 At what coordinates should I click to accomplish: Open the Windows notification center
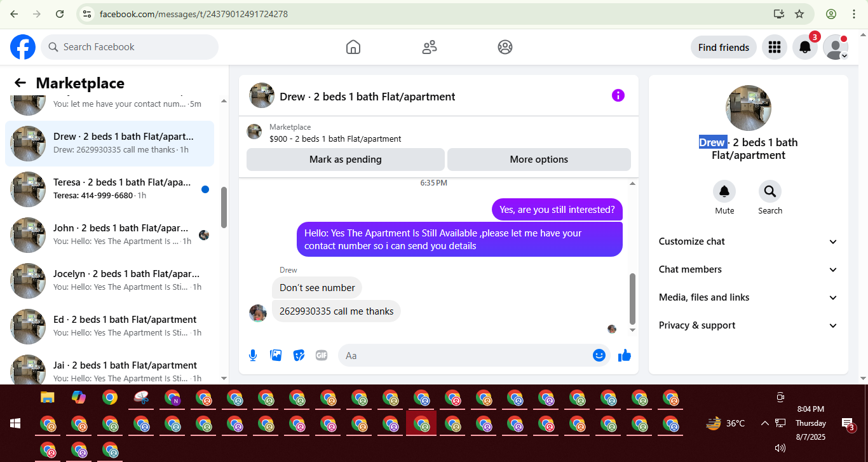coord(847,423)
